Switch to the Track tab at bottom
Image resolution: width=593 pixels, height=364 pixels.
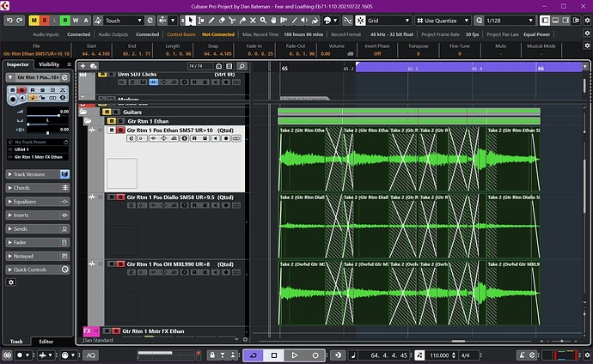tap(16, 342)
